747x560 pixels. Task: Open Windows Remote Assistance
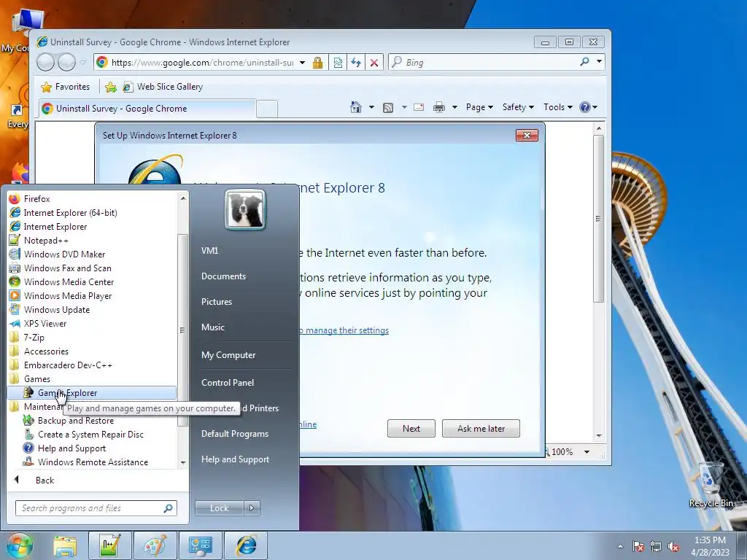(x=93, y=462)
